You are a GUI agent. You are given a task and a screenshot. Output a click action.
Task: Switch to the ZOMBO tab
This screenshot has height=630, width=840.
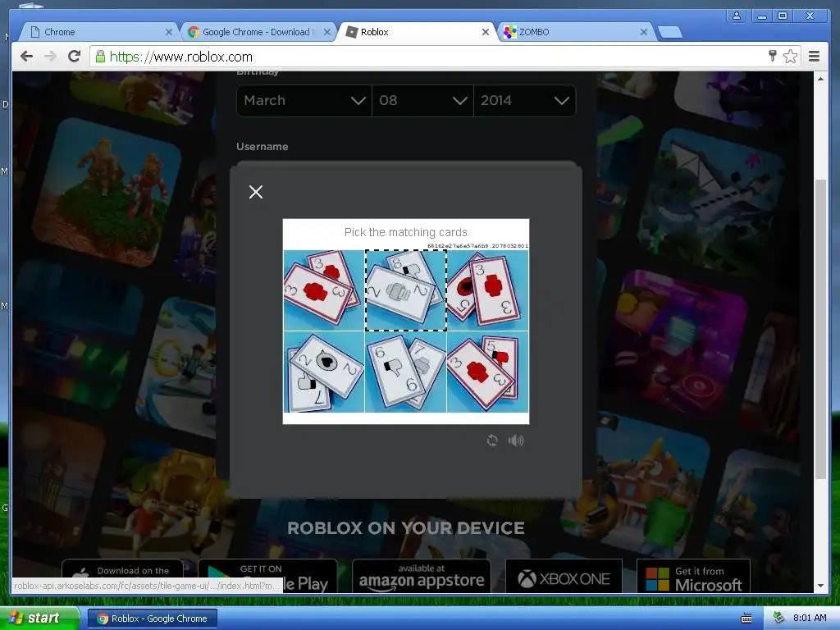click(576, 32)
